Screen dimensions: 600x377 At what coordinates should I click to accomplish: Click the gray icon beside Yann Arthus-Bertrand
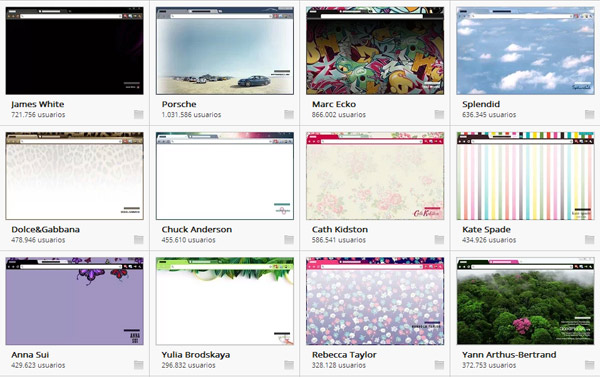click(590, 365)
